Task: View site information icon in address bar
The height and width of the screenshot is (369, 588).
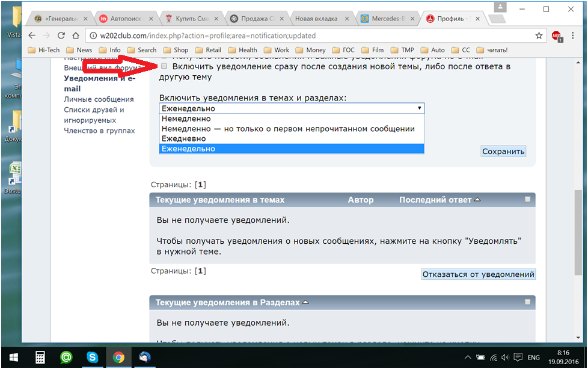Action: (93, 36)
